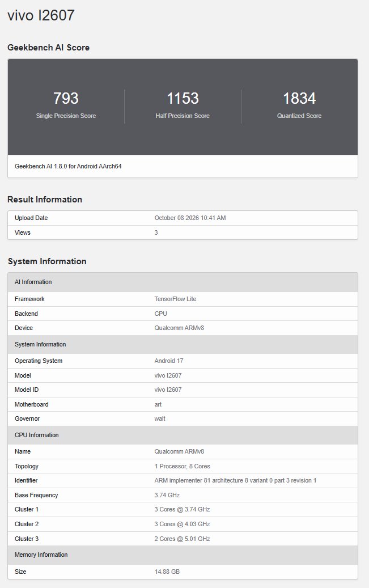Select the 2 Cores @ 5.01 GHz value
This screenshot has width=369, height=588.
point(183,539)
